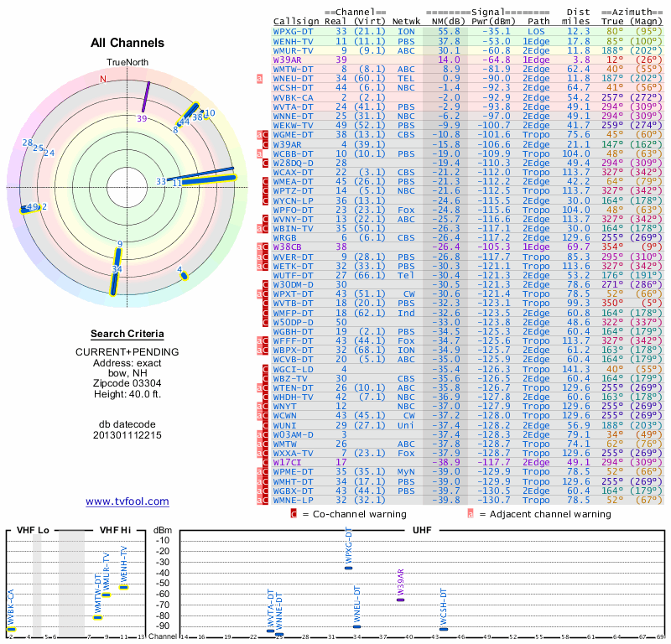The width and height of the screenshot is (671, 644).
Task: Click the WMEA-DT callsign
Action: click(293, 181)
